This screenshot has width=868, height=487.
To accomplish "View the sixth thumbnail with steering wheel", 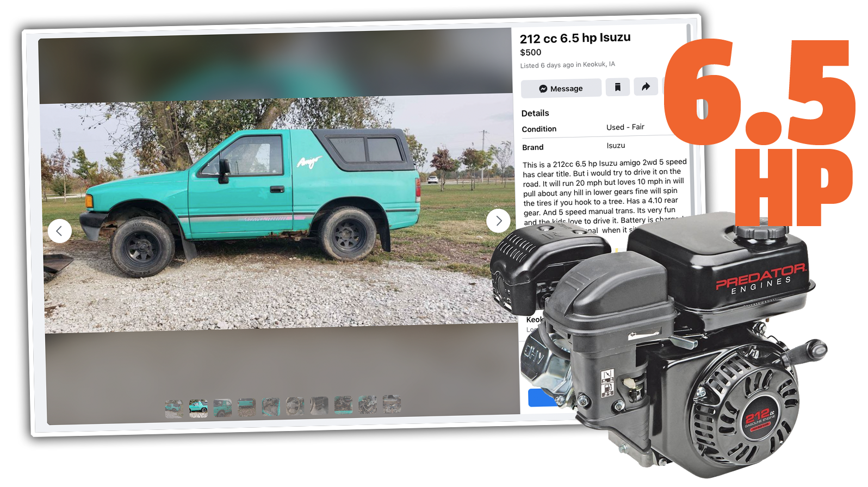I will (x=295, y=405).
